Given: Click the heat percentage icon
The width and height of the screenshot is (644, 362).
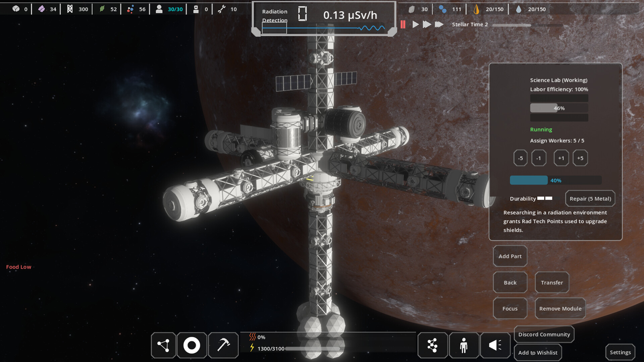Looking at the screenshot, I should 253,337.
